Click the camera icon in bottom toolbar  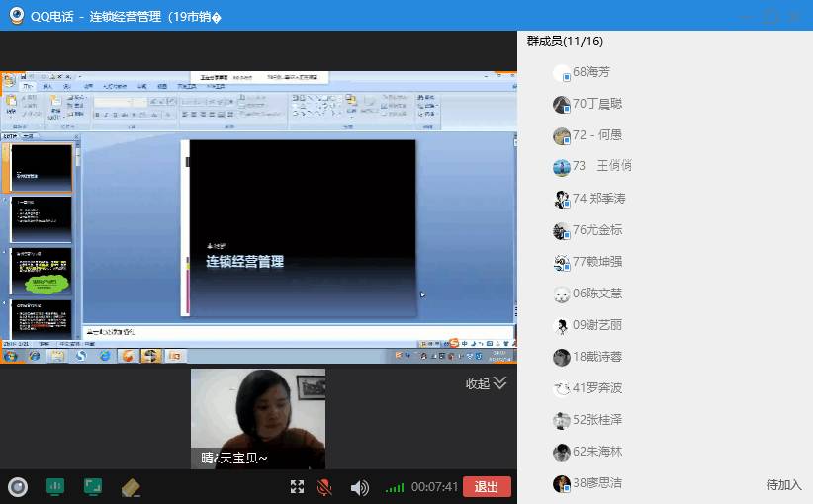coord(18,486)
